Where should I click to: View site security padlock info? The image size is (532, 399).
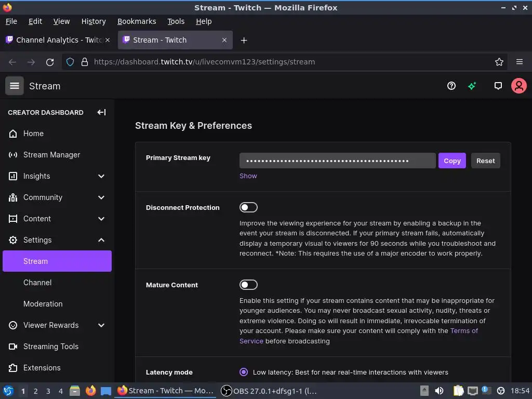click(85, 62)
